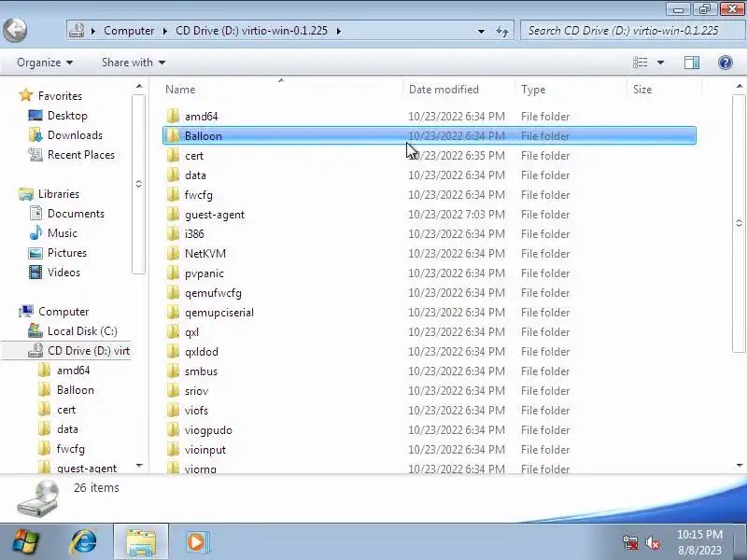Image resolution: width=747 pixels, height=560 pixels.
Task: Select the qxldod folder icon
Action: [173, 352]
